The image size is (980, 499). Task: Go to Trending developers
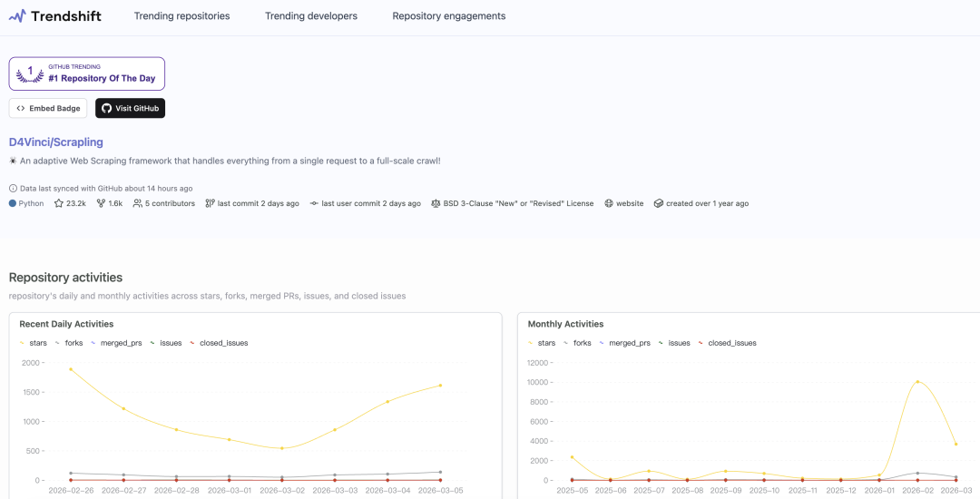(311, 16)
